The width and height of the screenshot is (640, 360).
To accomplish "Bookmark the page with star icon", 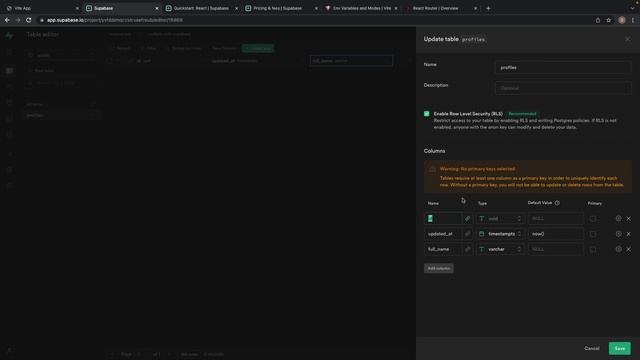I will pos(609,20).
